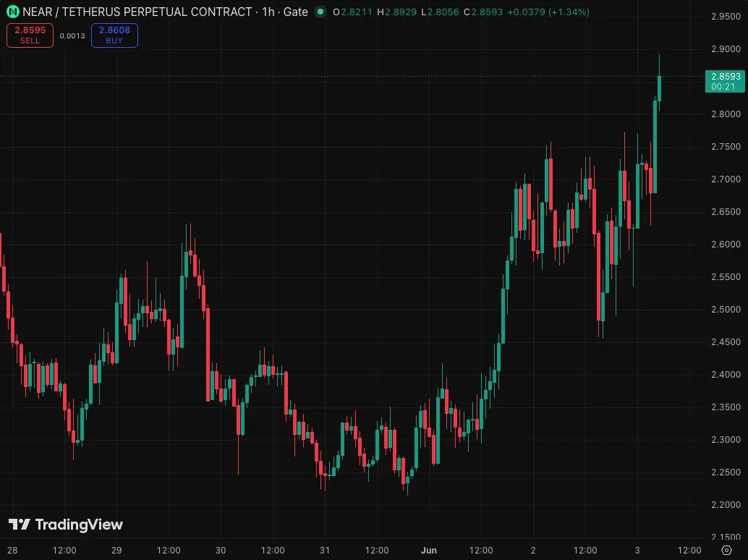Click the NEAR coin logo icon

point(12,12)
